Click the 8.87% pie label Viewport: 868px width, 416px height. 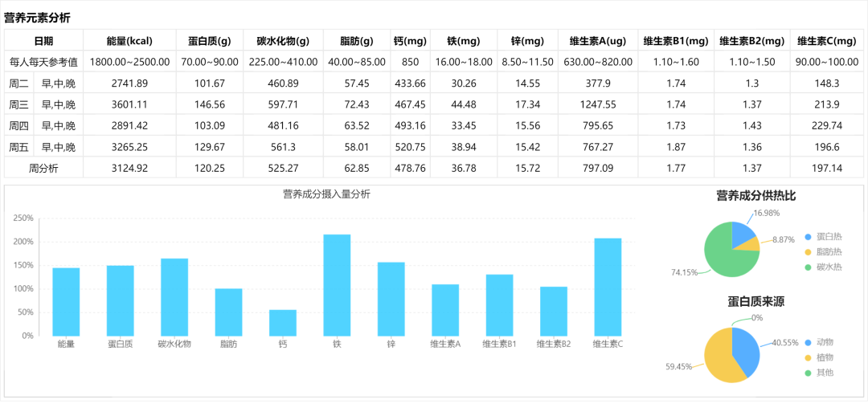[784, 239]
